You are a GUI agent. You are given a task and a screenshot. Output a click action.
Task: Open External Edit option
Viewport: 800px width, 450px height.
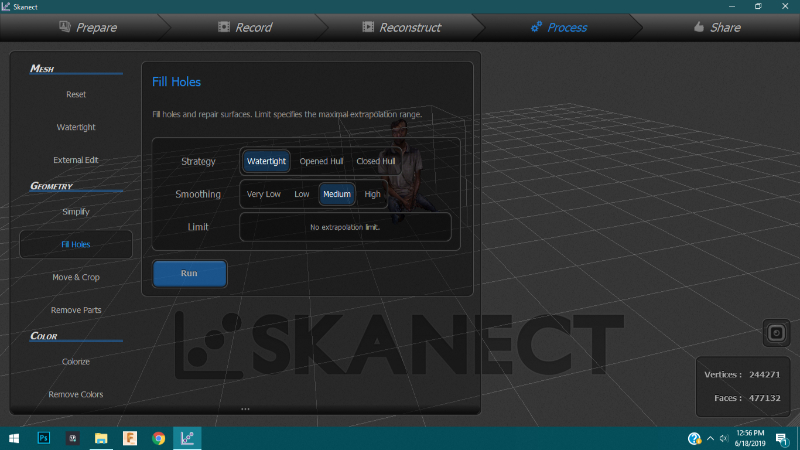[76, 160]
